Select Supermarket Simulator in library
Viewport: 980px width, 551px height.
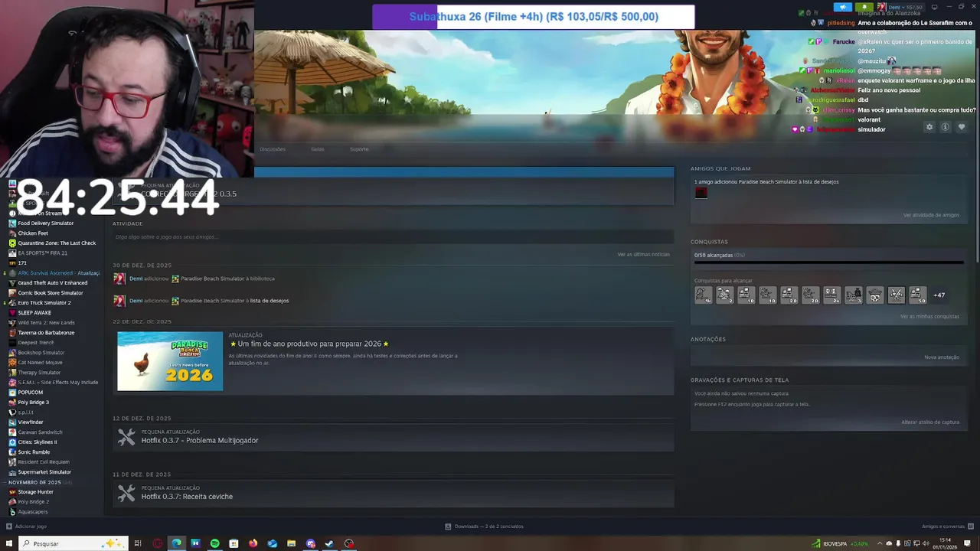point(44,472)
